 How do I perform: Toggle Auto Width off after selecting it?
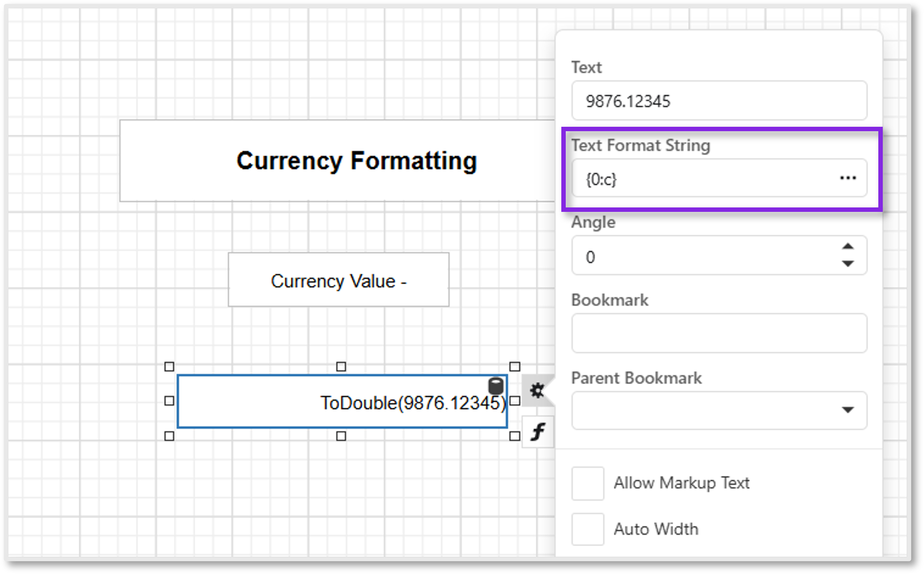tap(587, 528)
